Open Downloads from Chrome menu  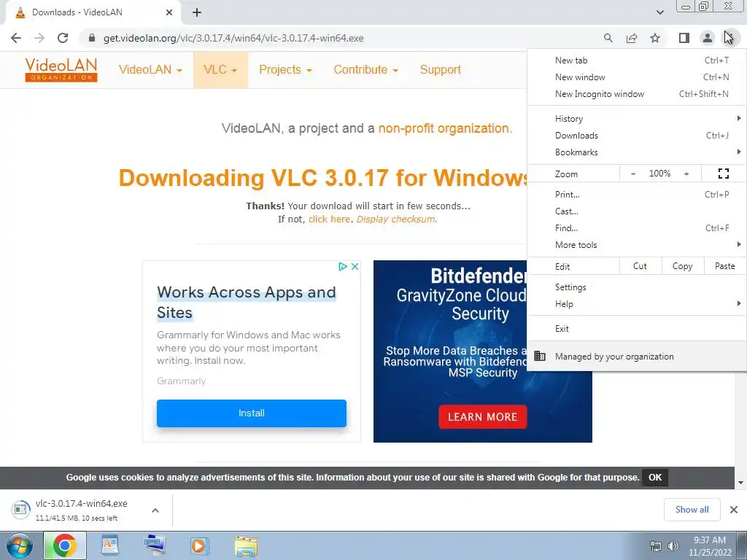click(x=637, y=136)
